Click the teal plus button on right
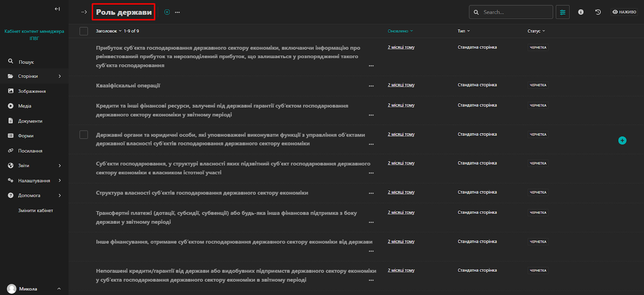The height and width of the screenshot is (295, 644). (622, 140)
